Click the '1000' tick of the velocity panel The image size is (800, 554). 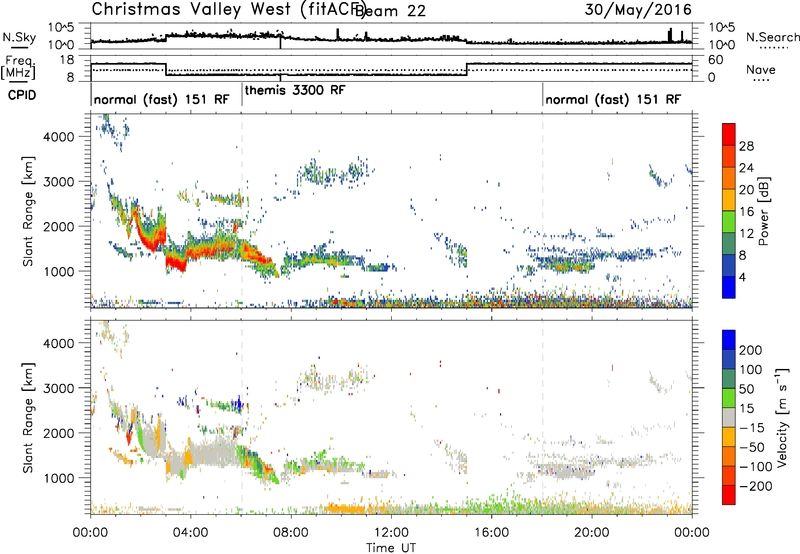(59, 478)
